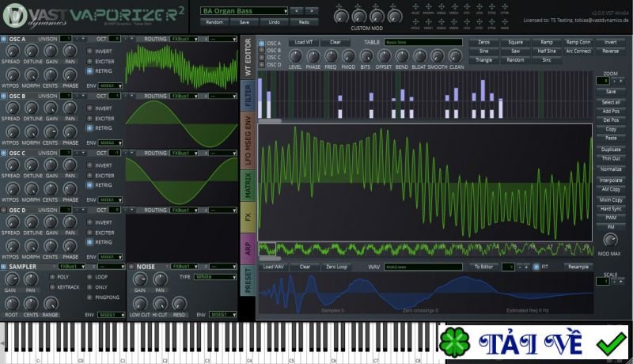The height and width of the screenshot is (364, 633).
Task: Toggle the FIT option near Resample
Action: (536, 267)
